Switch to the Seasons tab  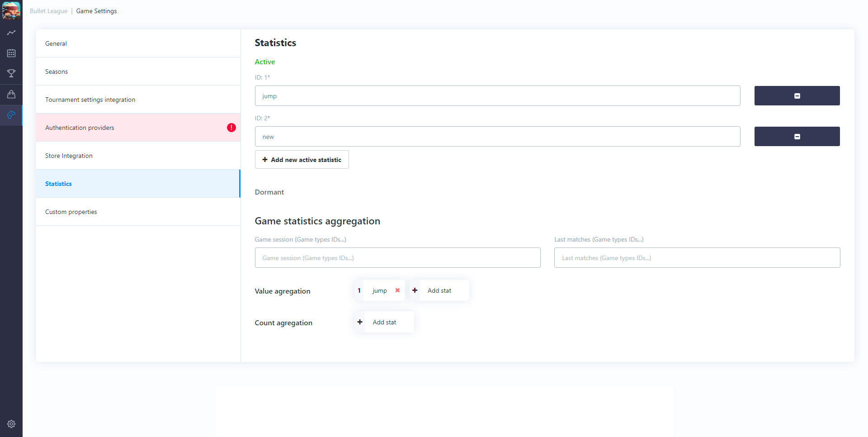[x=57, y=72]
